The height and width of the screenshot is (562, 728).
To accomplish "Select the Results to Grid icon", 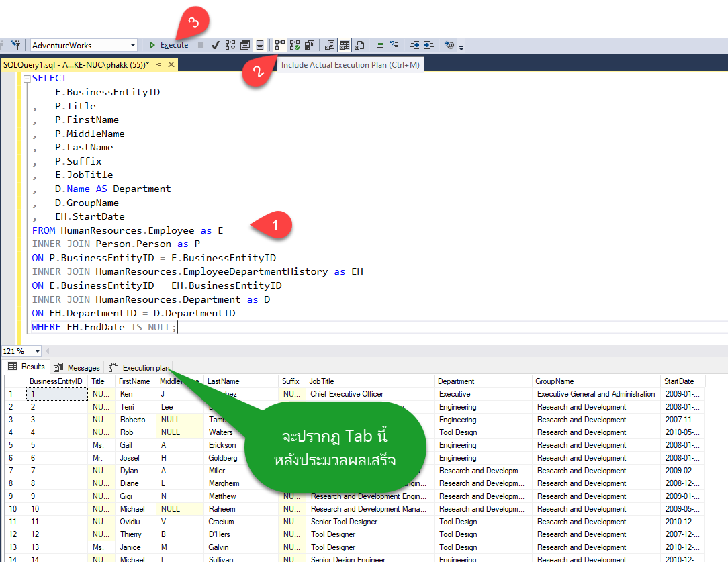I will tap(345, 45).
